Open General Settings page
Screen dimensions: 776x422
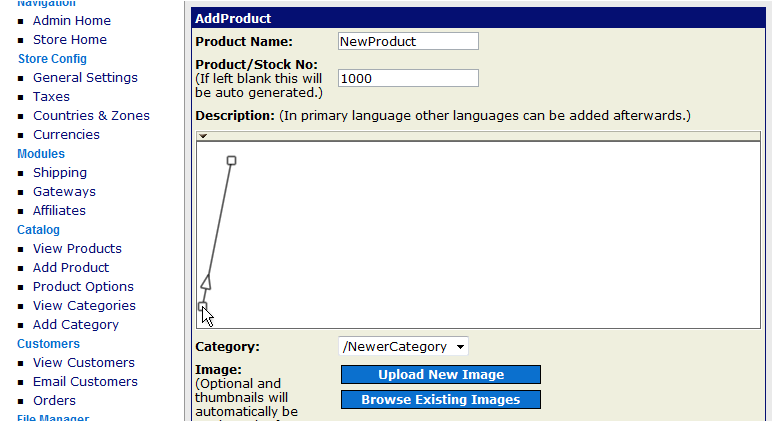pyautogui.click(x=85, y=77)
